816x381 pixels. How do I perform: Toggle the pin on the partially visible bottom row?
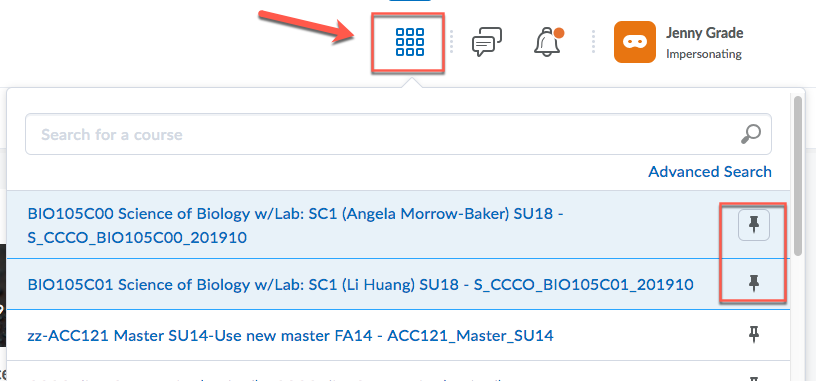[x=754, y=378]
